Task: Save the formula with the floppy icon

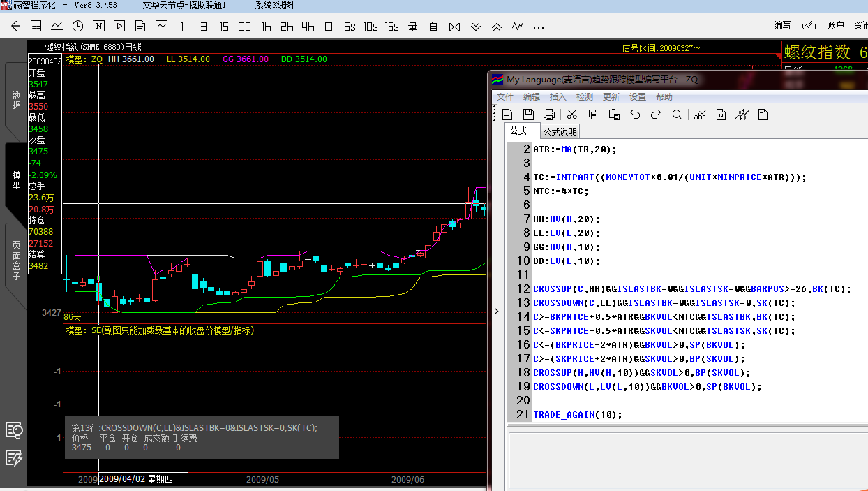Action: 528,115
